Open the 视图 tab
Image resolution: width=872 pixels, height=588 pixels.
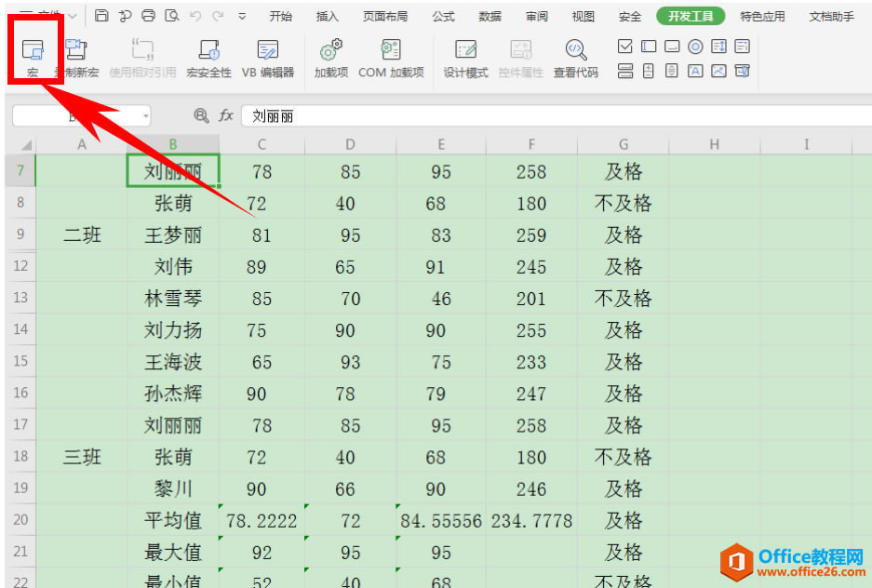[x=584, y=16]
